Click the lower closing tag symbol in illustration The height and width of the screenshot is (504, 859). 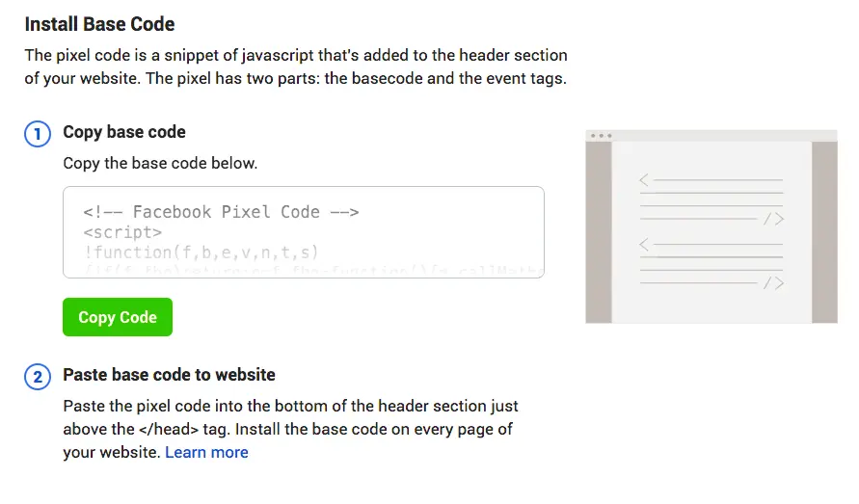(773, 283)
